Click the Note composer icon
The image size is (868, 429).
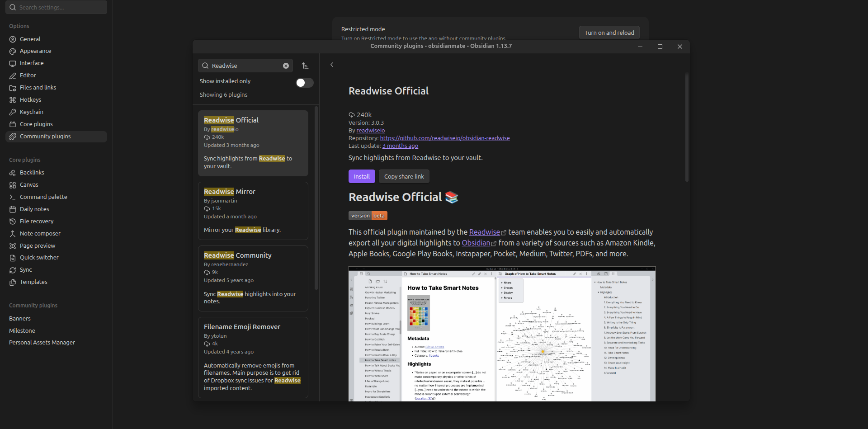(13, 234)
